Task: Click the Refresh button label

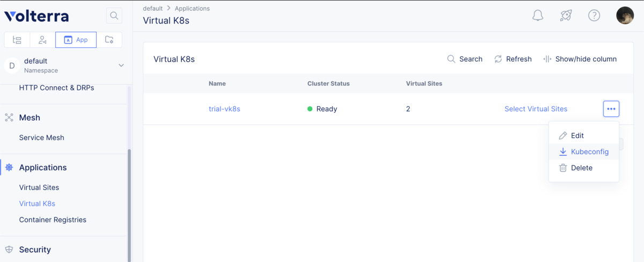Action: click(x=519, y=59)
